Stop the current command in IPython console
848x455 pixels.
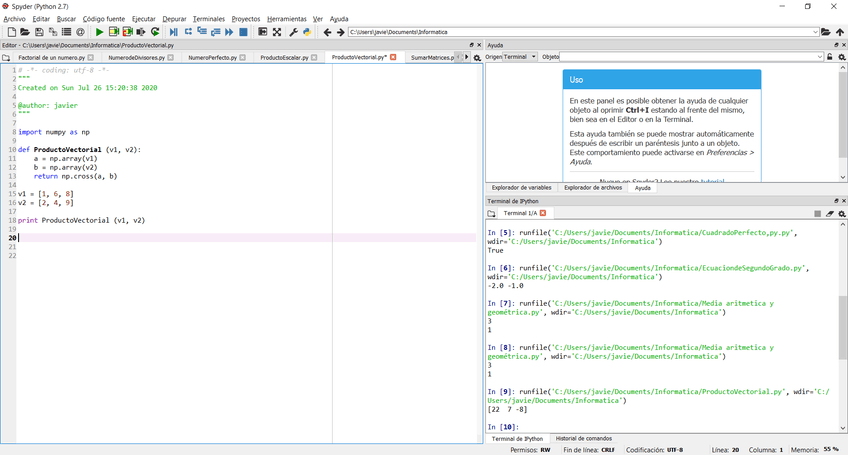[x=817, y=213]
